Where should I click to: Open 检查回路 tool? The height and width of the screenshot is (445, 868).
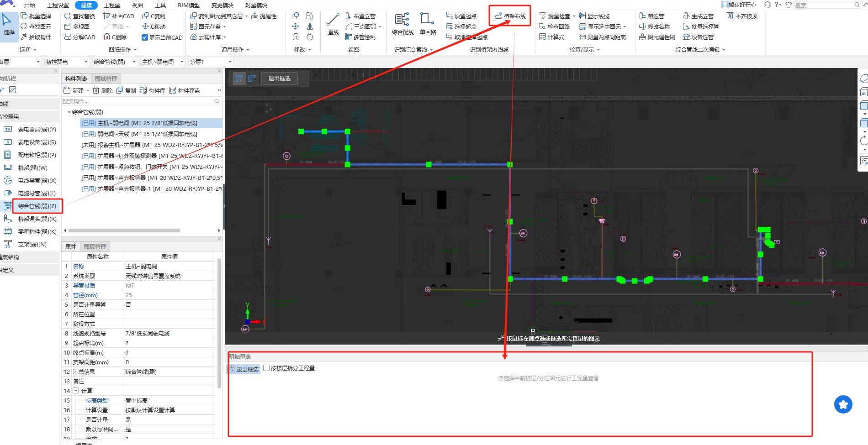pos(554,26)
